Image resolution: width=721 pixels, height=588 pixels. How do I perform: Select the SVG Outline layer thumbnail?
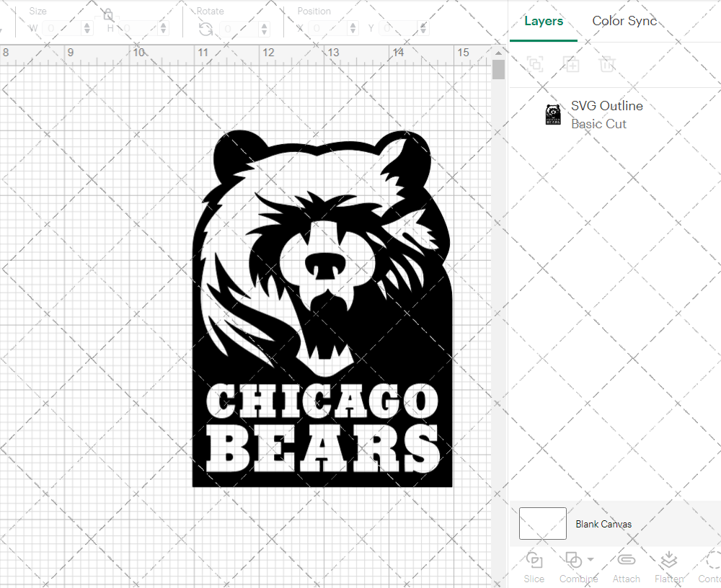click(553, 115)
